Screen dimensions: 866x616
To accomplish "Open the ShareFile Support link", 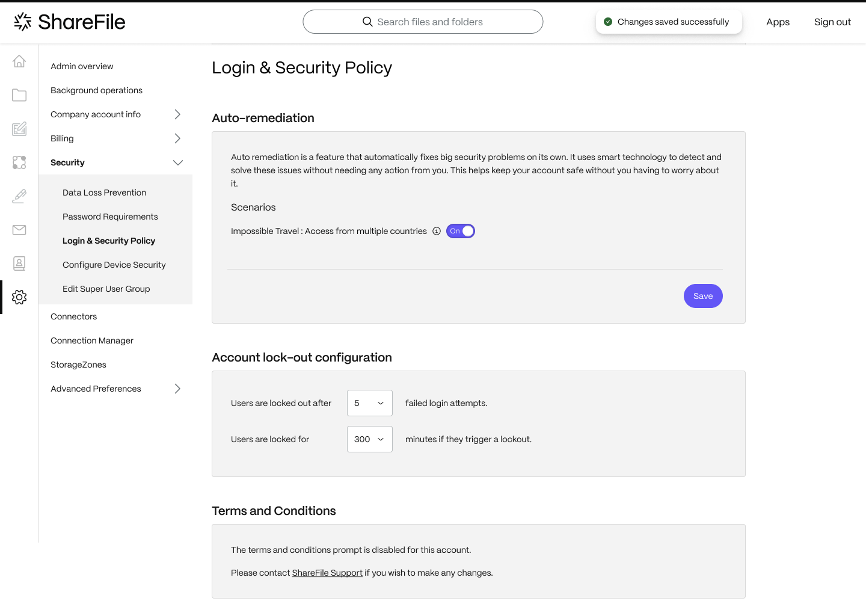I will (x=327, y=573).
